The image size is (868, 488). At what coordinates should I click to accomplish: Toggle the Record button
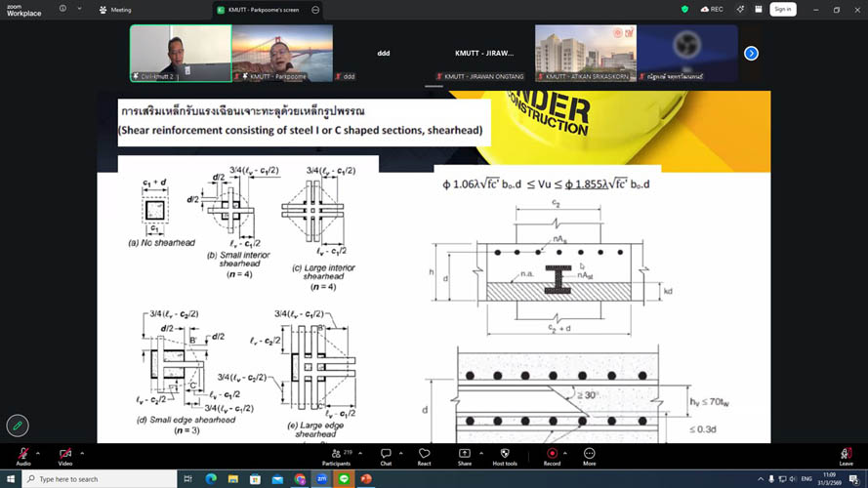(552, 455)
